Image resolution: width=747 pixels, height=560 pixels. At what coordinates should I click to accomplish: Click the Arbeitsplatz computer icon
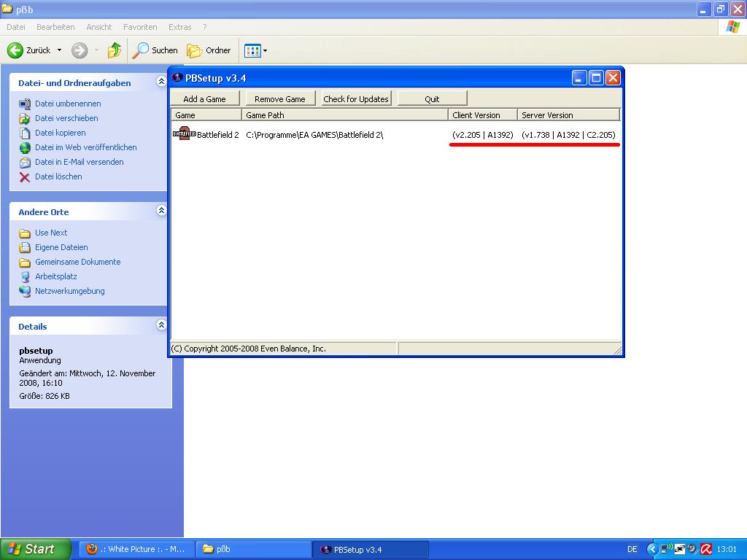[x=25, y=277]
